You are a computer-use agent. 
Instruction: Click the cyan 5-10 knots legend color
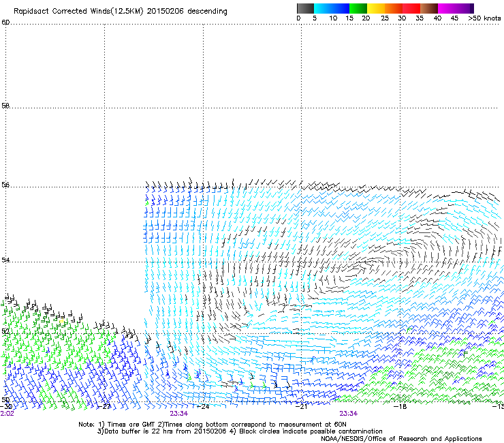point(322,8)
